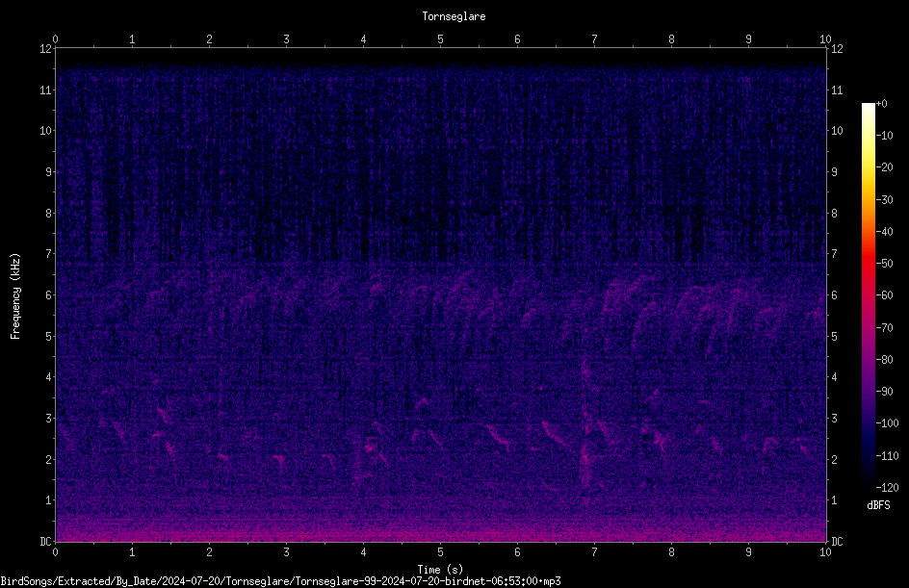Click the 6 kHz label on left axis
Screen dimensions: 909x588
point(49,294)
